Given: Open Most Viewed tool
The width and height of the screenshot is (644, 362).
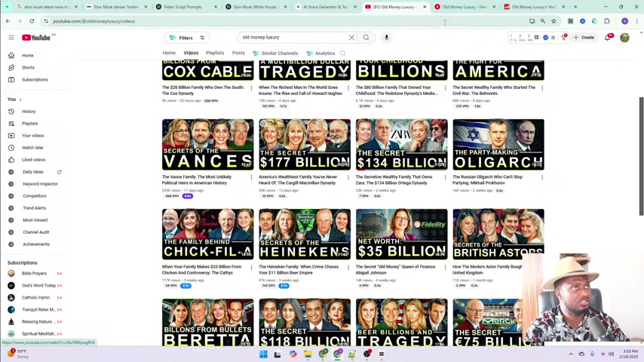Looking at the screenshot, I should click(x=35, y=220).
